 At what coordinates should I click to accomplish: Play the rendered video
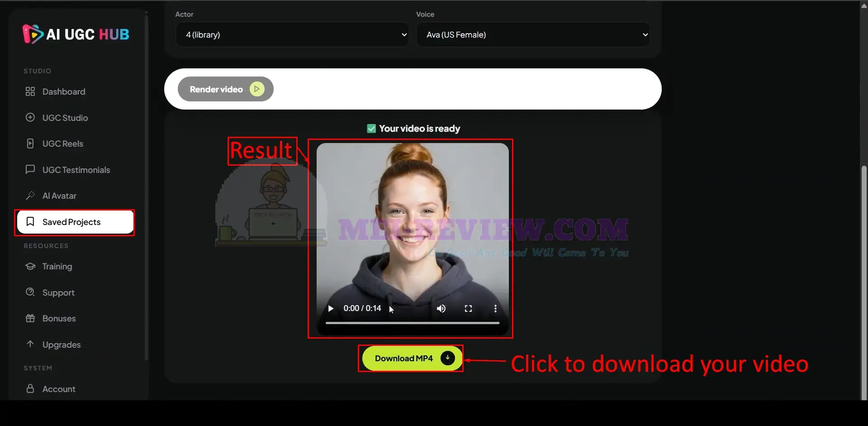pyautogui.click(x=331, y=308)
